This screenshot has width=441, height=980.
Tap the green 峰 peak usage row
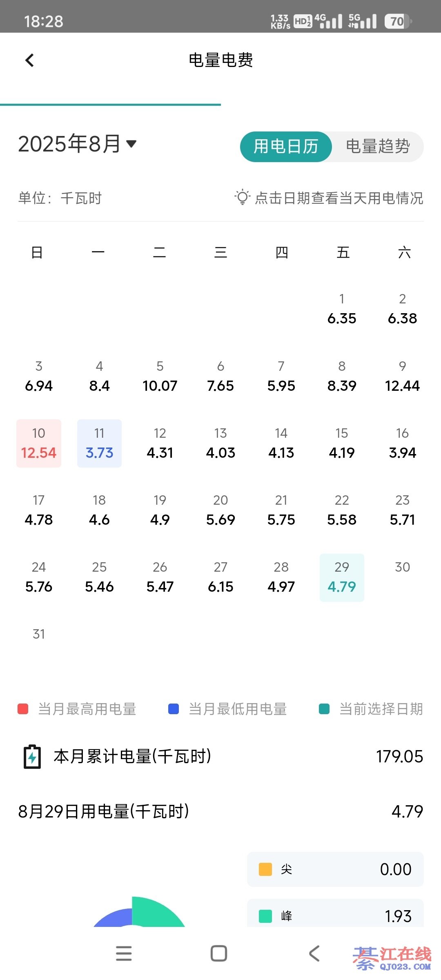pos(335,916)
